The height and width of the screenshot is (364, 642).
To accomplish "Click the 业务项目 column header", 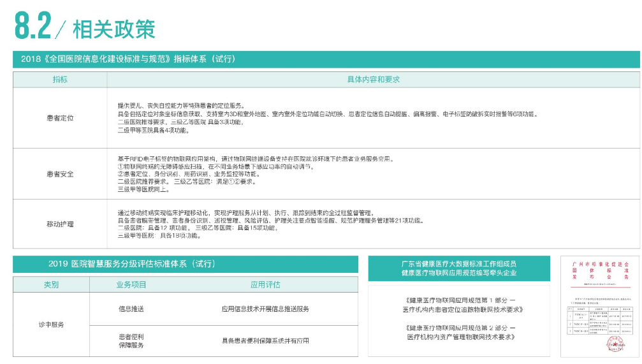I will tap(131, 284).
